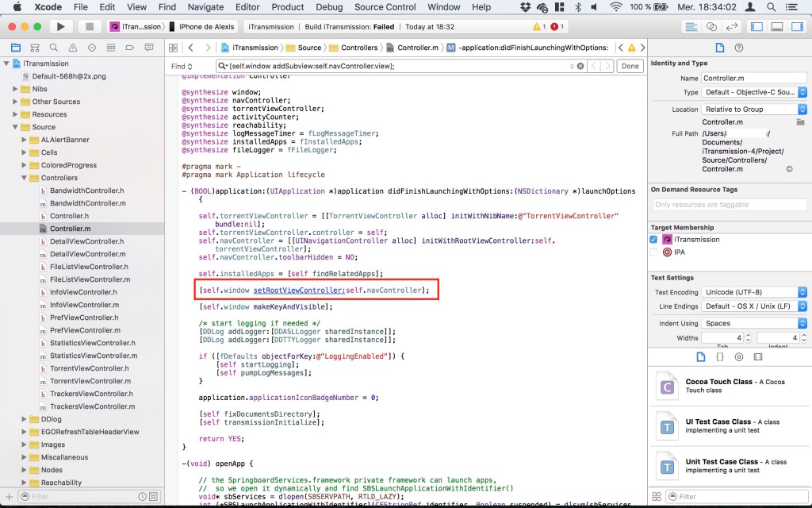Hide the Navigator panel
Image resolution: width=812 pixels, height=508 pixels.
click(x=757, y=26)
